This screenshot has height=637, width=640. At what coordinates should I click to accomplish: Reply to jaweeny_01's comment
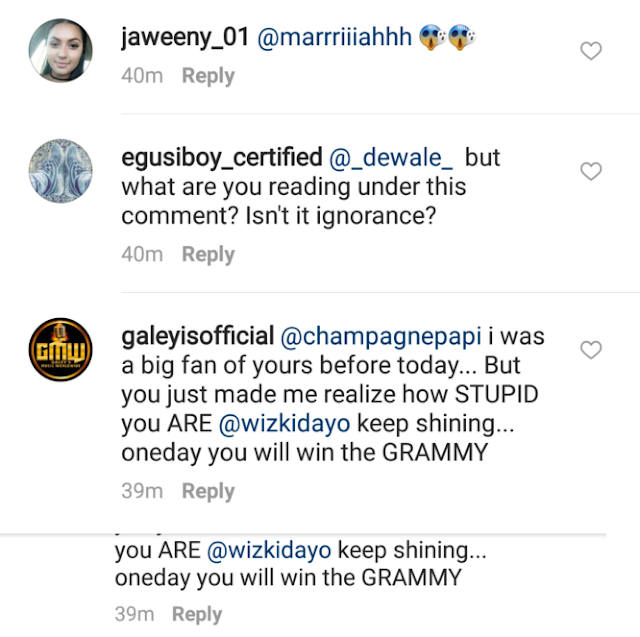click(x=208, y=75)
